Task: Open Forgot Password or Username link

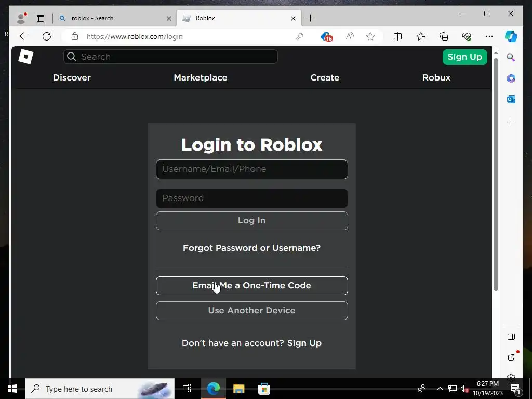Action: tap(252, 248)
